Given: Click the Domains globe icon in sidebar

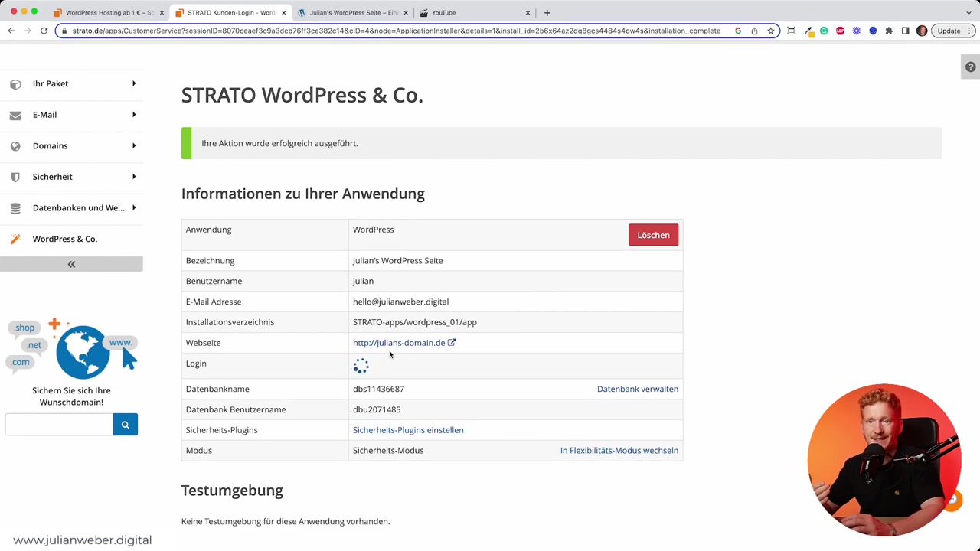Looking at the screenshot, I should pos(15,146).
